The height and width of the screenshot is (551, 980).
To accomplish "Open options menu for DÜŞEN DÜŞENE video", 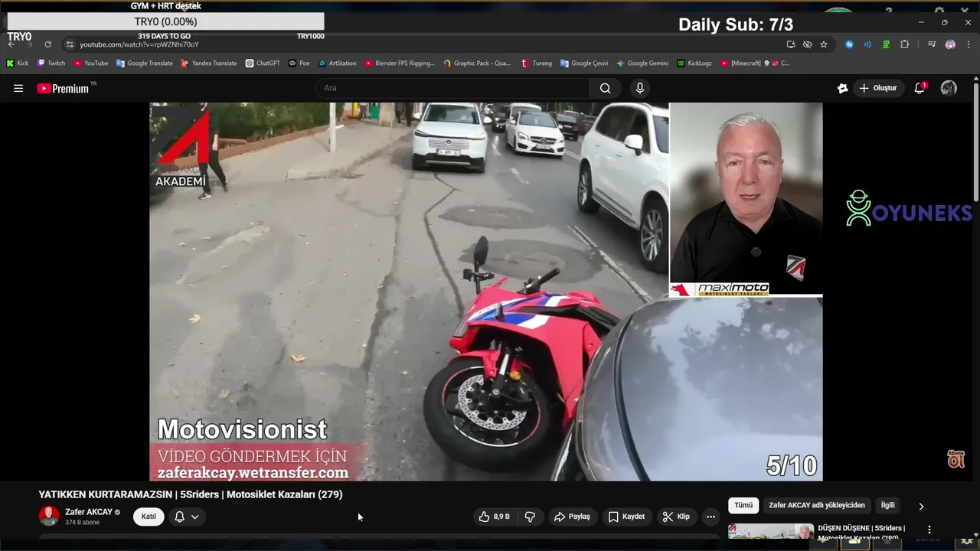I will pos(929,530).
